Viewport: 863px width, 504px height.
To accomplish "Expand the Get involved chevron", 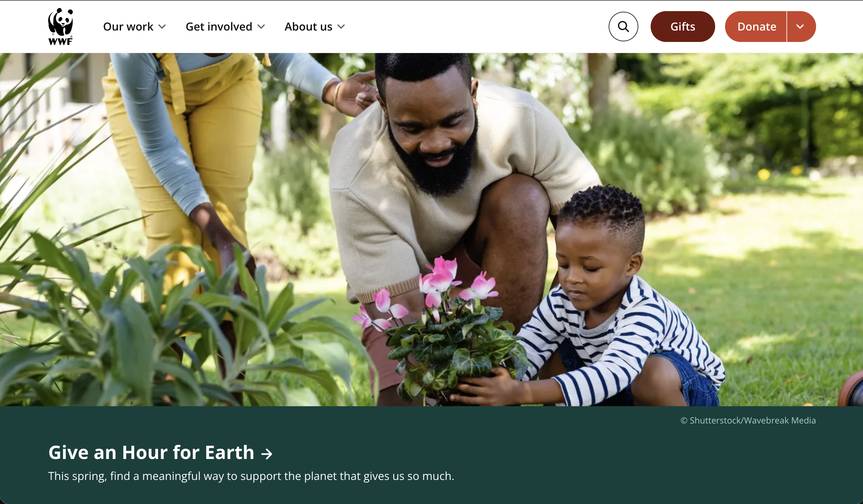I will coord(261,27).
